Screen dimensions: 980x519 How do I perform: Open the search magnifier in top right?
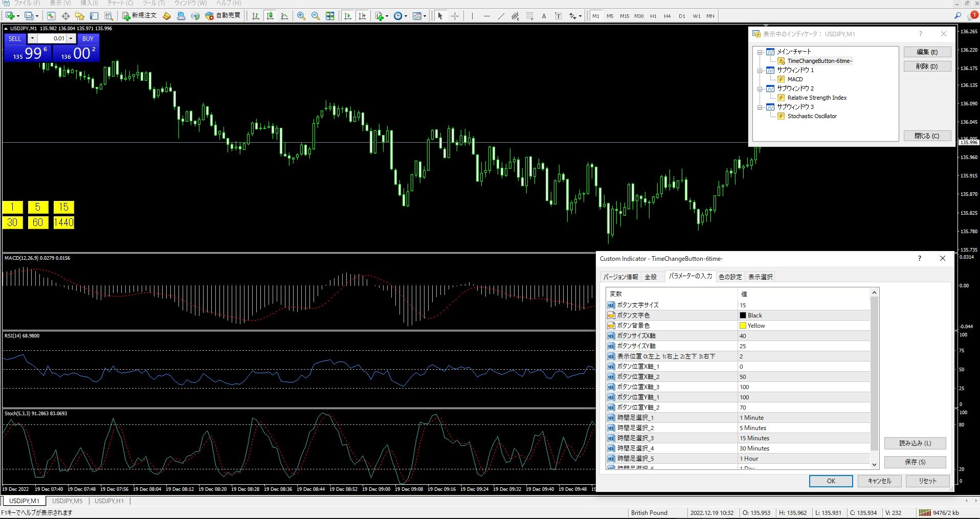pos(957,16)
